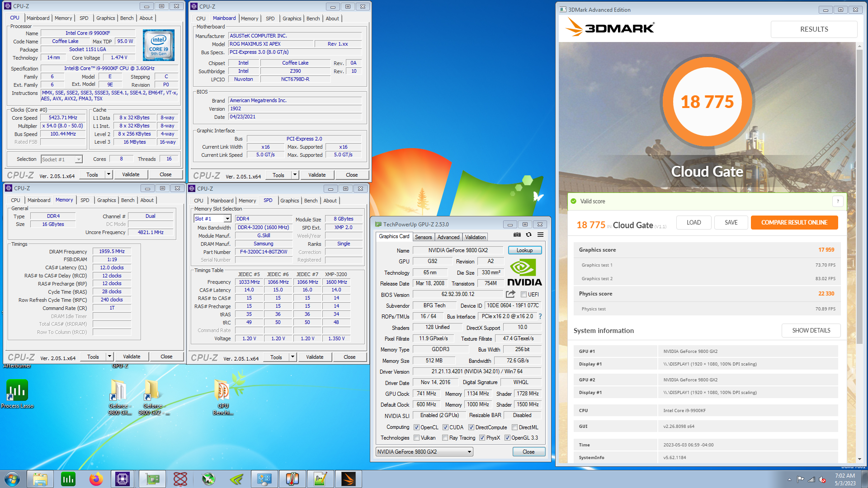This screenshot has height=488, width=868.
Task: Export the GPU BIOS with the share arrow icon
Action: (x=510, y=294)
